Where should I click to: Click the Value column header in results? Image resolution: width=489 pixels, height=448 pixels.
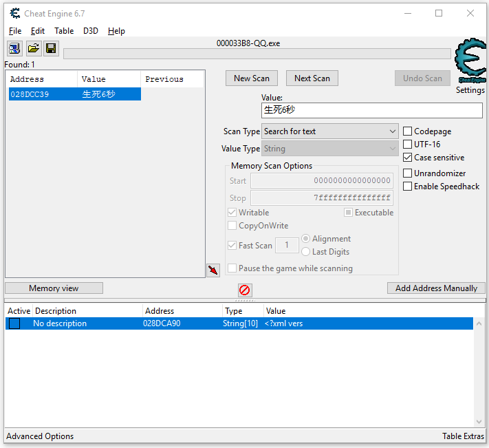[109, 79]
